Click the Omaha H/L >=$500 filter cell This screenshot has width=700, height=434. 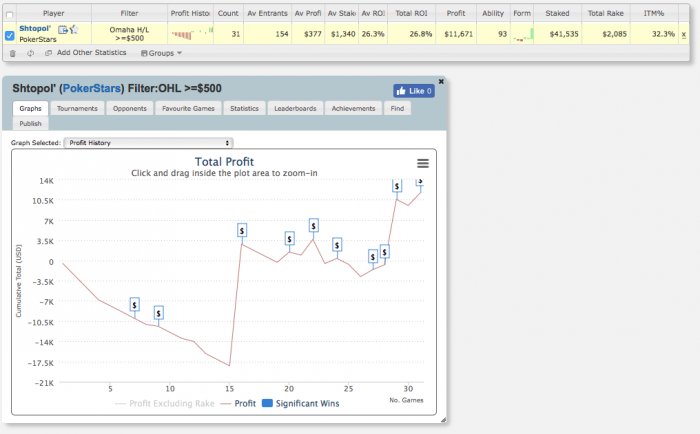click(129, 34)
